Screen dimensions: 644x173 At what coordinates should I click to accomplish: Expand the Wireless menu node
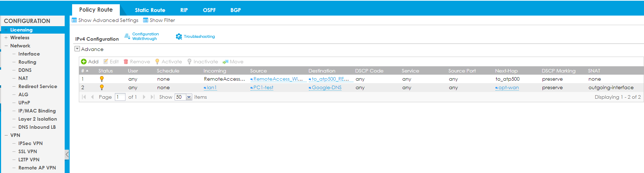point(6,38)
